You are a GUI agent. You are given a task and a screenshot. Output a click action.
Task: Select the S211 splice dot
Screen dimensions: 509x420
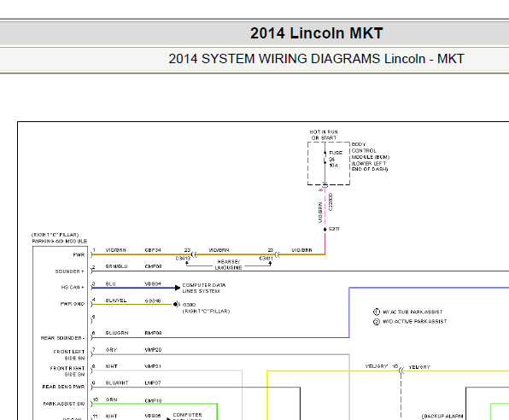325,230
